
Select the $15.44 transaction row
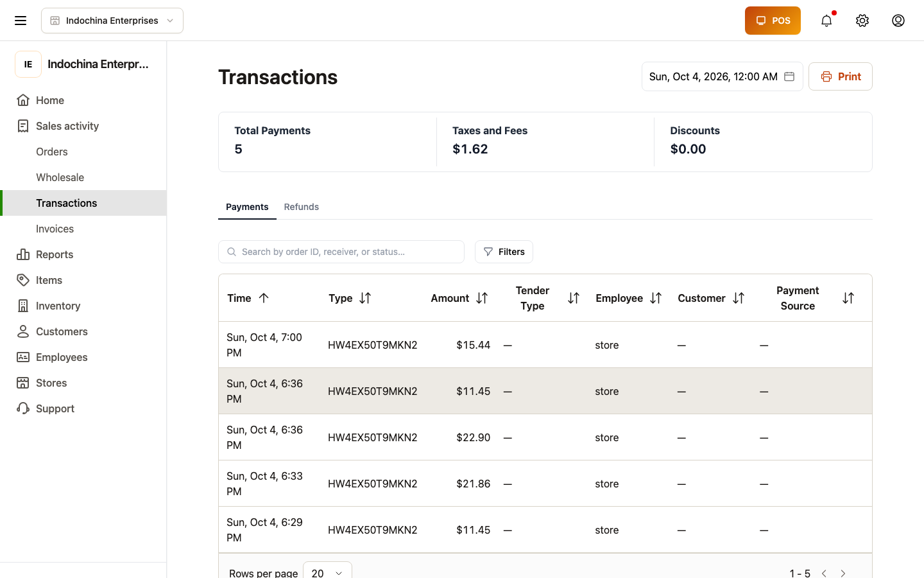pyautogui.click(x=545, y=345)
